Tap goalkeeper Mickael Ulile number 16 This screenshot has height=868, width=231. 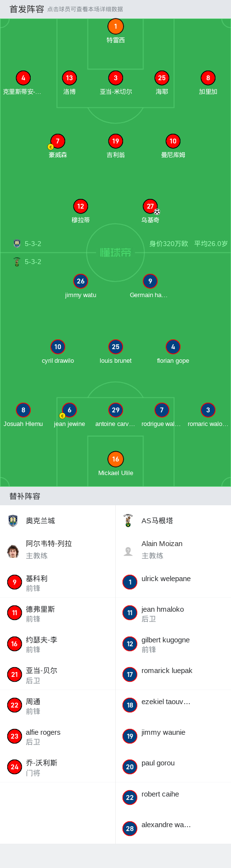[115, 459]
